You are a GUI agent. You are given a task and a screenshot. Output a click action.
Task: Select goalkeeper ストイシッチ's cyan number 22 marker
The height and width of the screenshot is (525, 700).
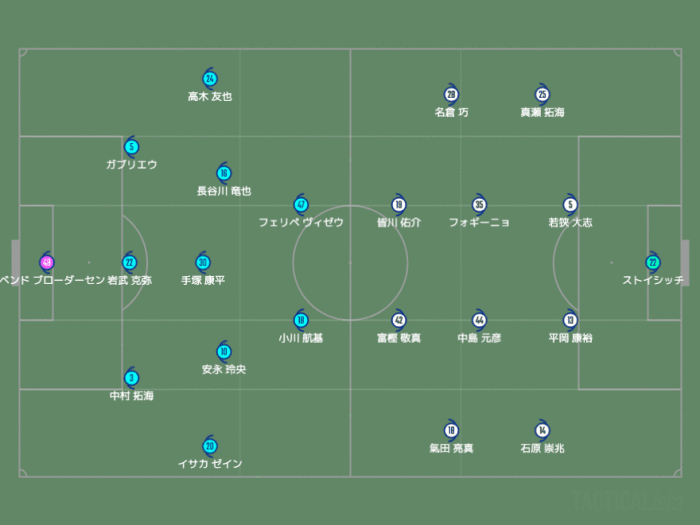[652, 262]
